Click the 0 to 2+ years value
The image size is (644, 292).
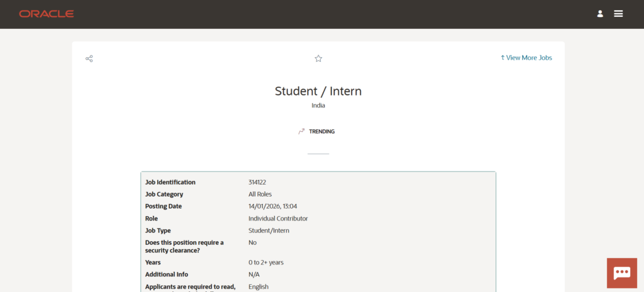270,262
